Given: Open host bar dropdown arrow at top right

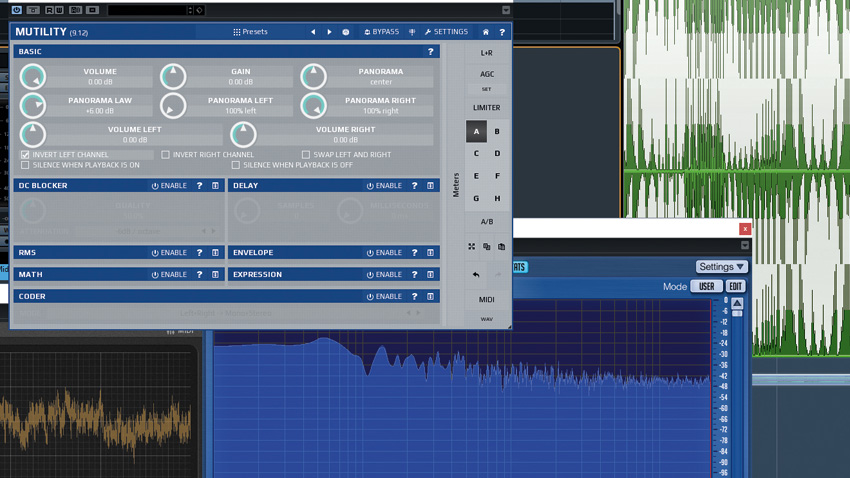Looking at the screenshot, I should click(506, 10).
